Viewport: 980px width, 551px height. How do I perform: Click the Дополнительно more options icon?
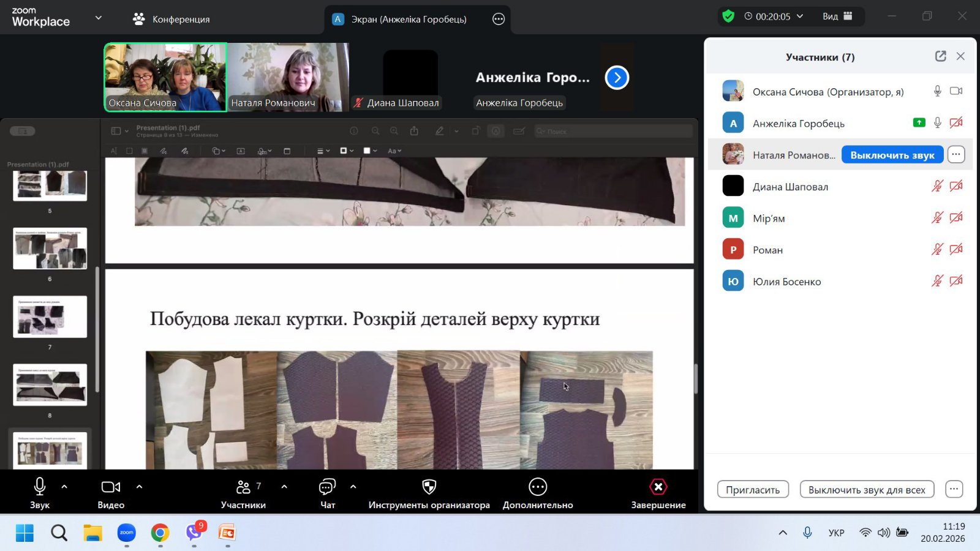(x=537, y=487)
